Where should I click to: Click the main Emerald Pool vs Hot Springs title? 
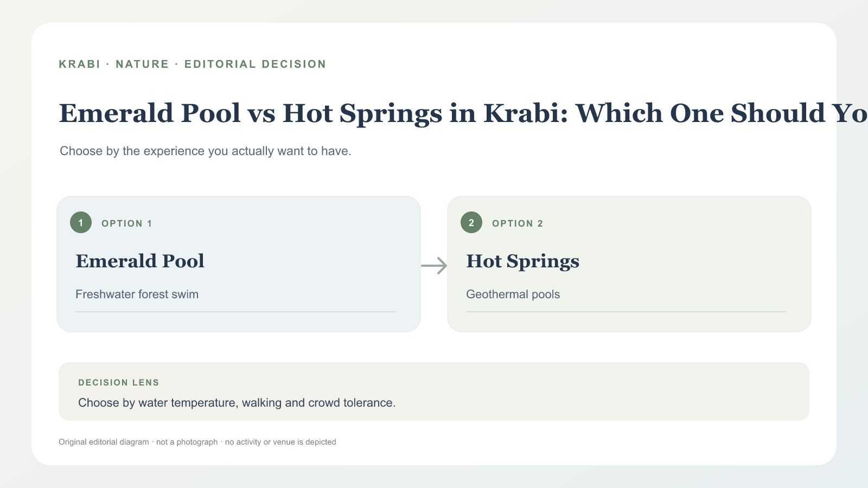(x=463, y=113)
